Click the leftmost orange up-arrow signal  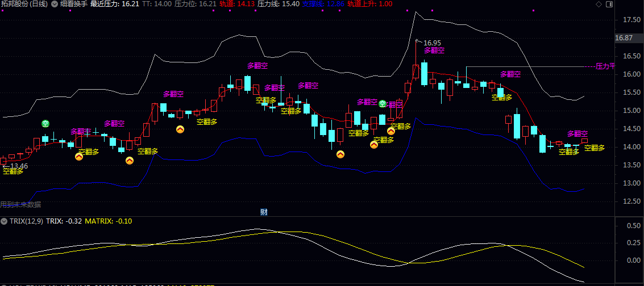point(79,157)
